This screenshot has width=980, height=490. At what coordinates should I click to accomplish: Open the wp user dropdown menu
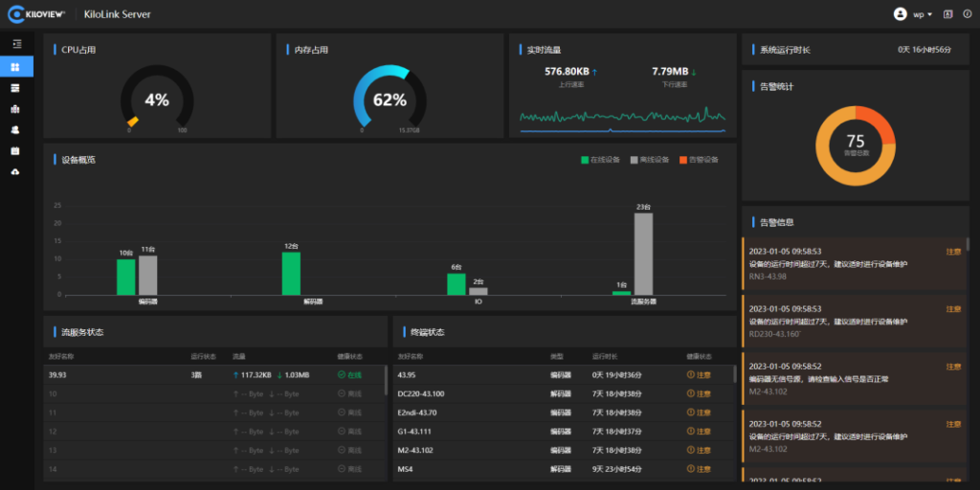pos(923,13)
